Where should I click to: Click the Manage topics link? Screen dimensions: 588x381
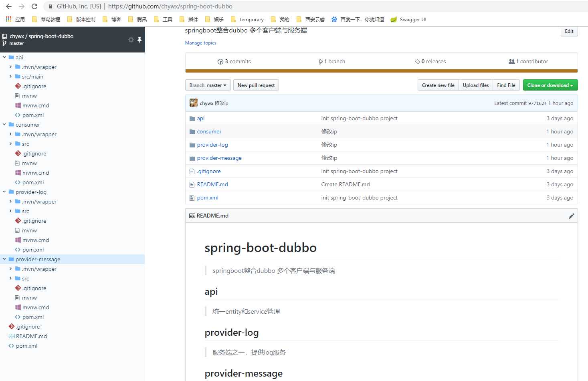pyautogui.click(x=200, y=43)
